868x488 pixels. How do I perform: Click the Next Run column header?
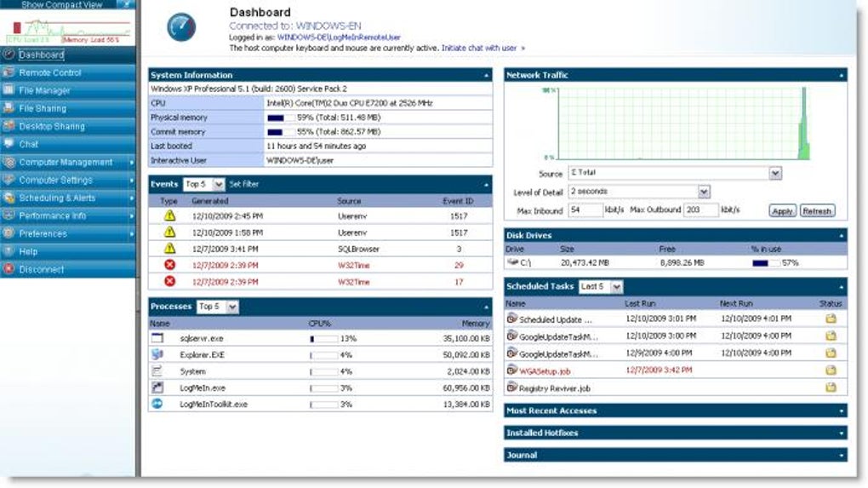736,303
